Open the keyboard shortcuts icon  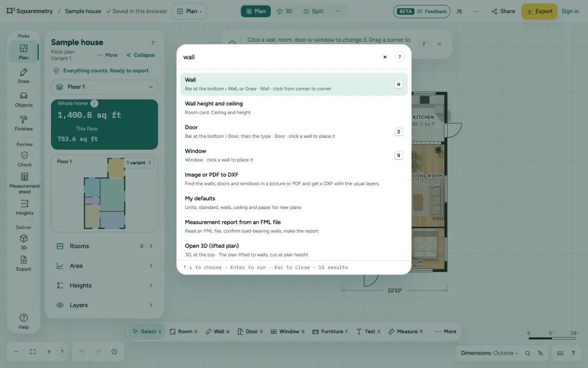click(x=561, y=353)
